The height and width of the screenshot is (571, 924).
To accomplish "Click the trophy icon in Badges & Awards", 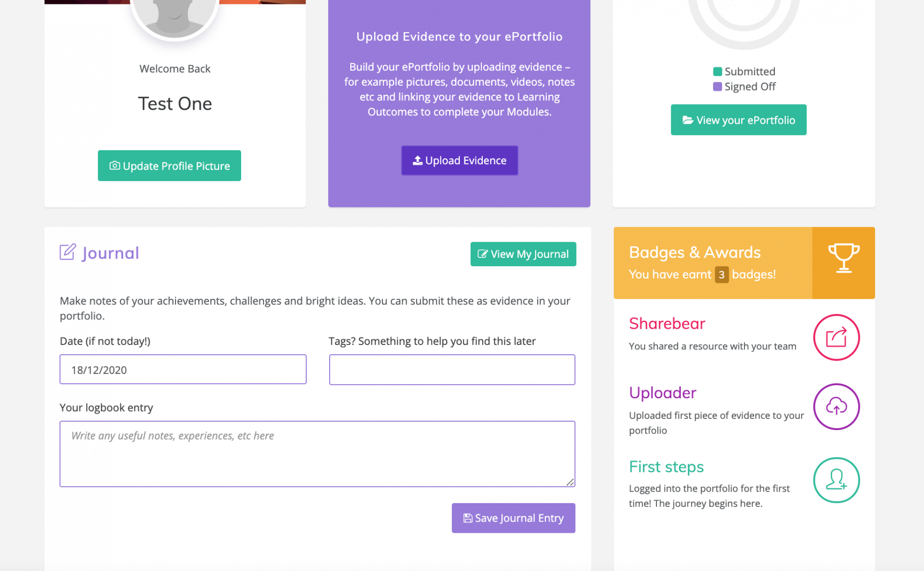I will click(x=843, y=258).
